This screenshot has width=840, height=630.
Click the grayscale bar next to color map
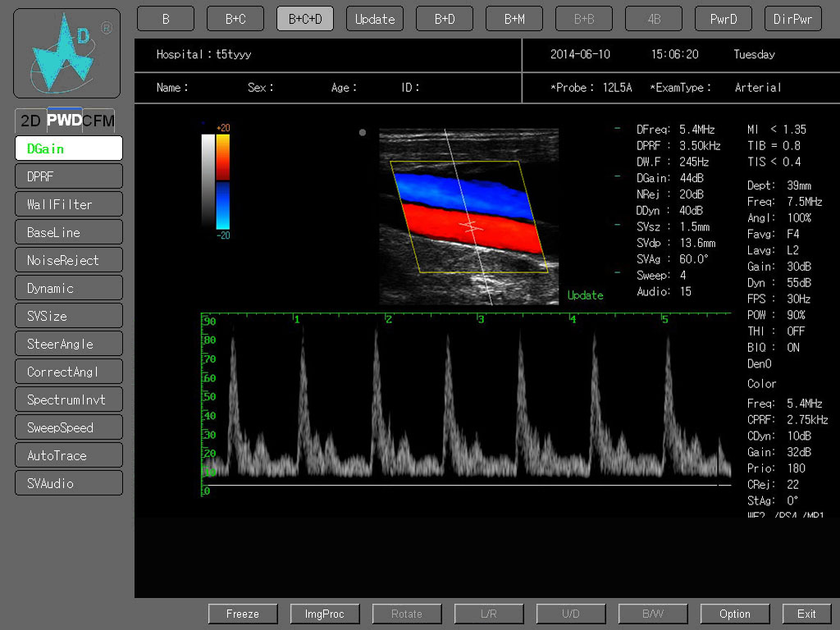[208, 180]
